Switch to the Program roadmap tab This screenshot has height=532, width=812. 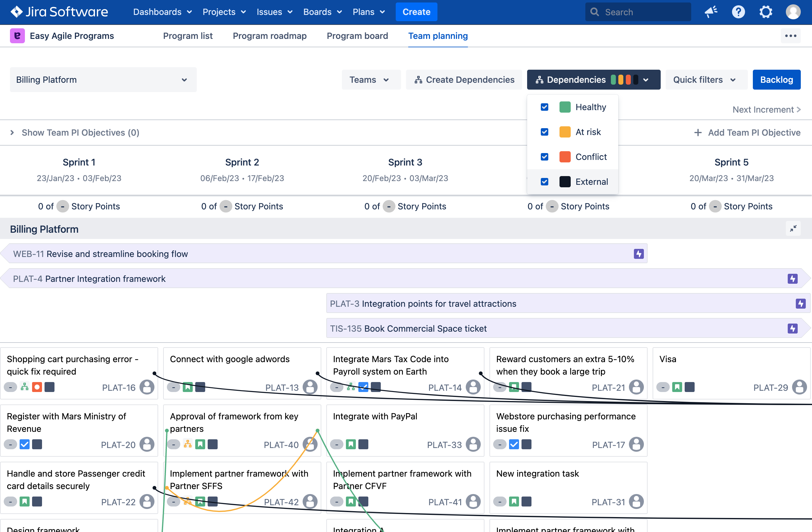tap(270, 36)
